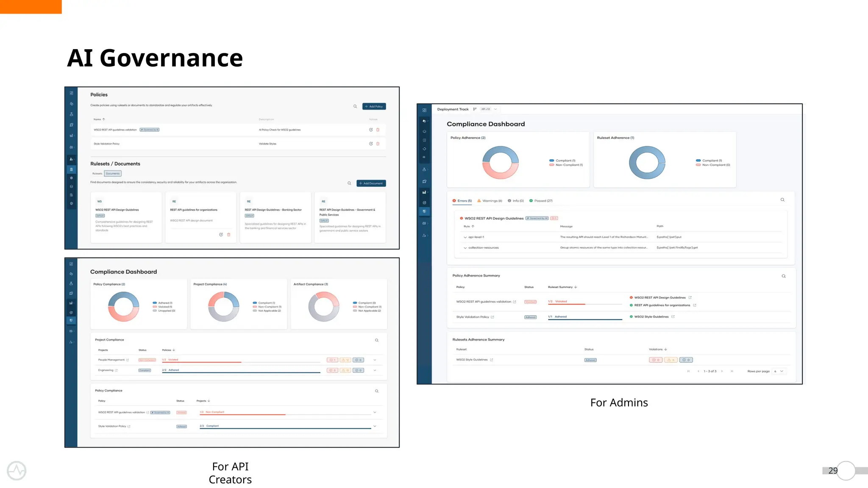868x488 pixels.
Task: Search the Policy Adherence Summary table
Action: (784, 276)
